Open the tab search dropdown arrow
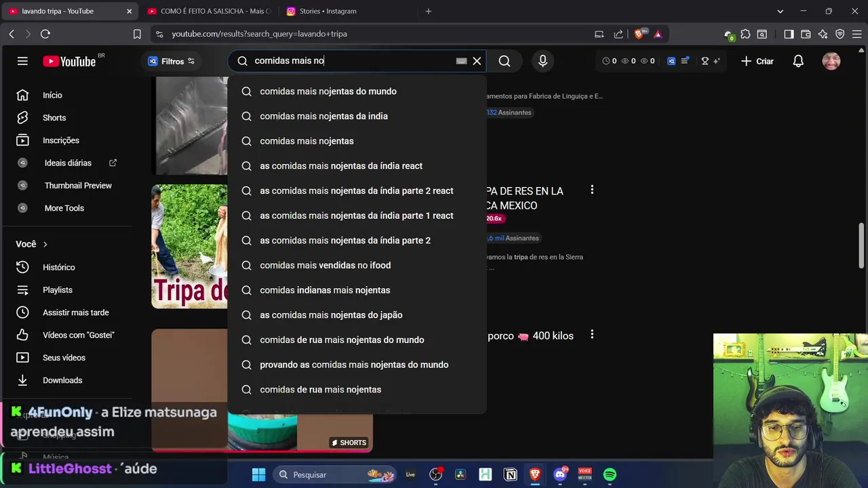The image size is (868, 488). pyautogui.click(x=780, y=12)
